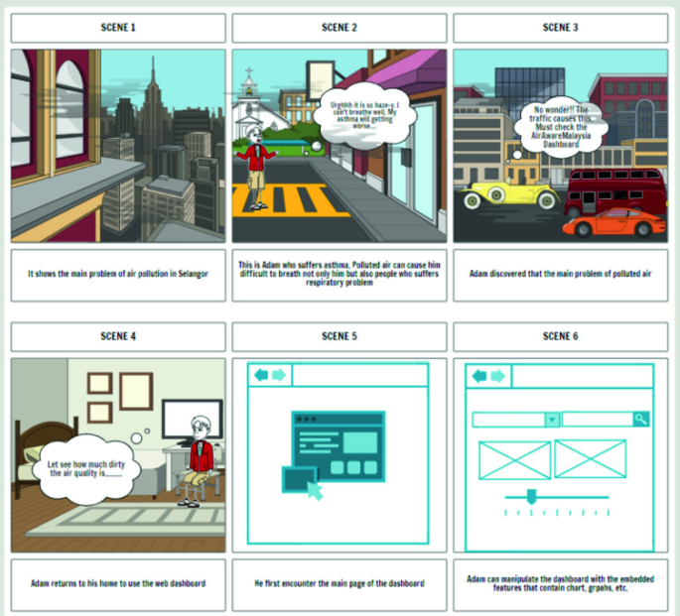Viewport: 680px width, 616px height.
Task: Click the largest picture frame in Scene 4
Action: point(136,391)
